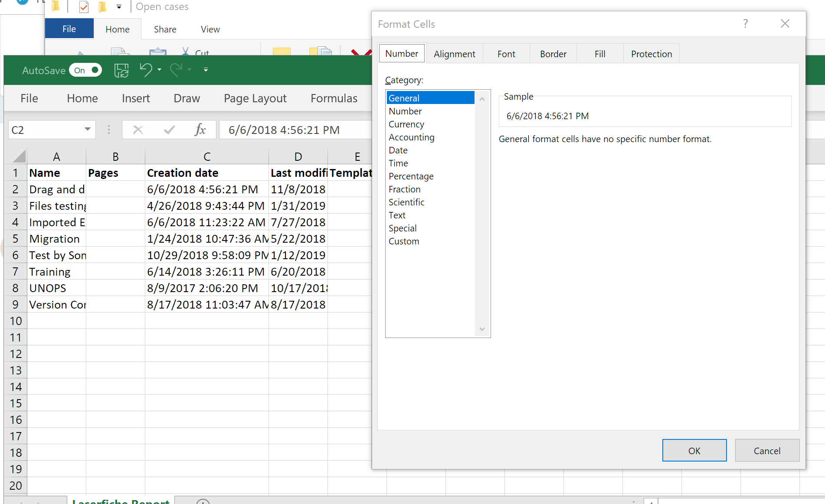The image size is (825, 504).
Task: Switch to the Alignment tab
Action: click(x=454, y=54)
